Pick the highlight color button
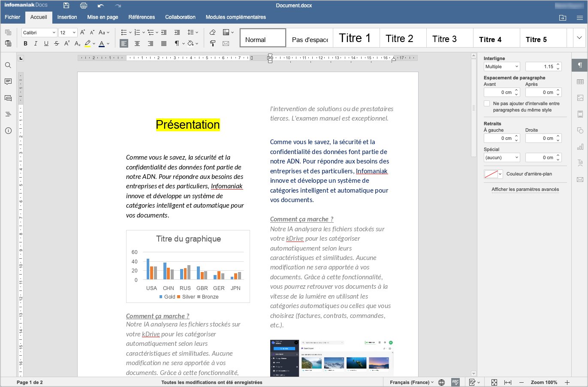 point(88,43)
